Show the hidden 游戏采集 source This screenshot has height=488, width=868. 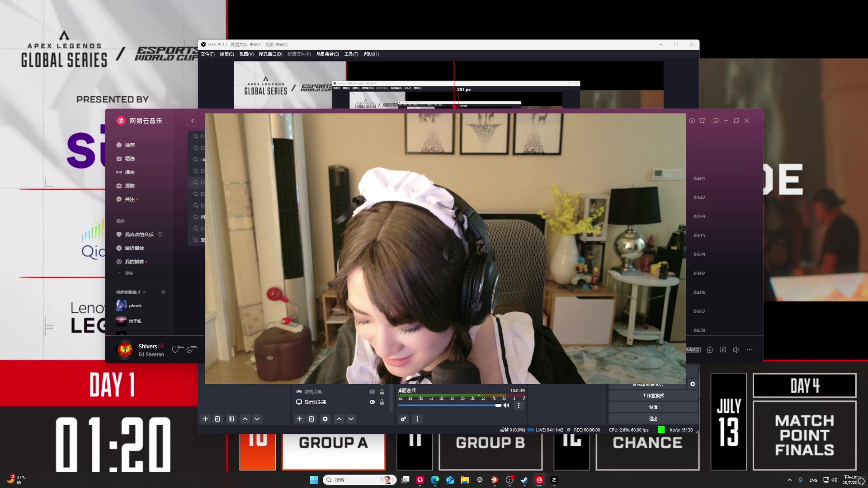(x=372, y=392)
